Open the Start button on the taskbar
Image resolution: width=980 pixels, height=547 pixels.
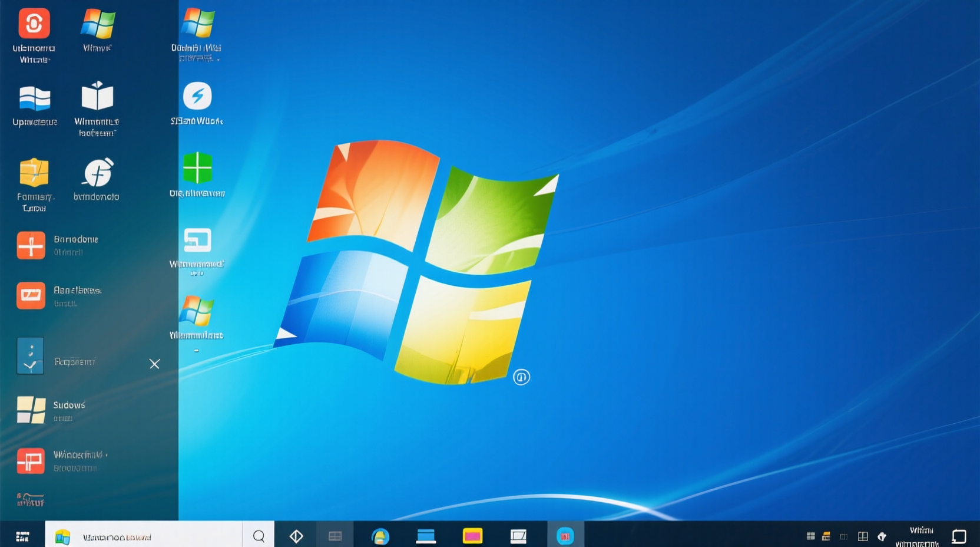[x=22, y=536]
